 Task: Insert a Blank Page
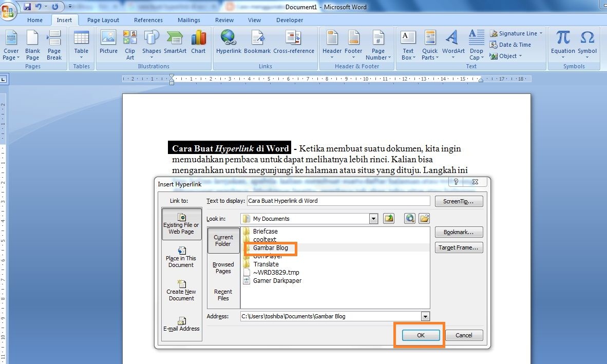32,45
